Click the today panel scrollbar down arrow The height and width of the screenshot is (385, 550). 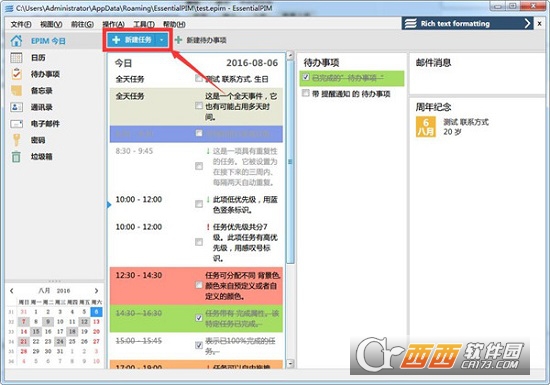pyautogui.click(x=290, y=364)
